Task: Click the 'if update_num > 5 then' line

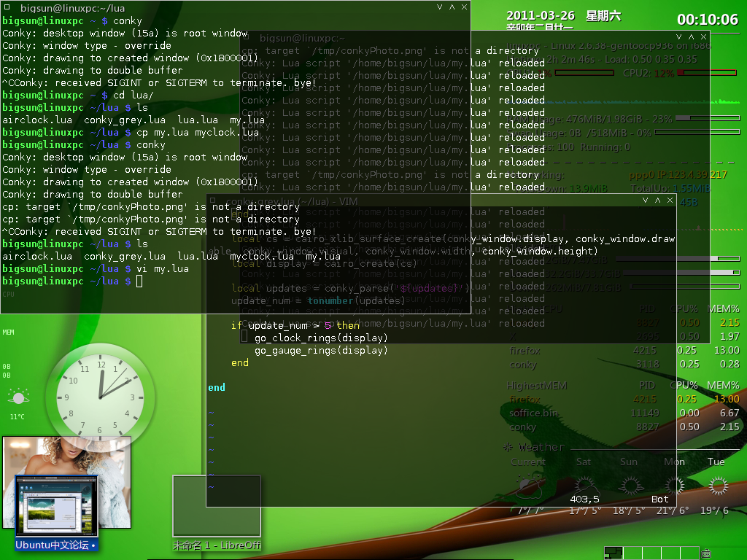Action: click(x=295, y=326)
